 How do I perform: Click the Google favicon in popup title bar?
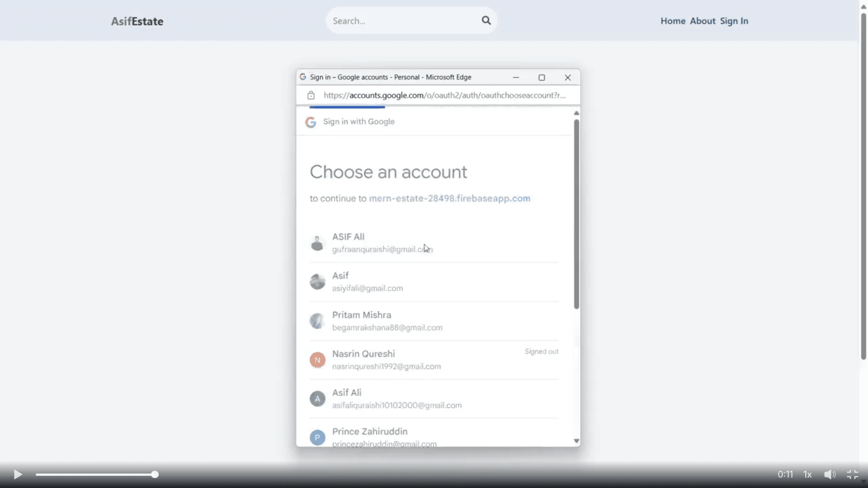coord(303,77)
